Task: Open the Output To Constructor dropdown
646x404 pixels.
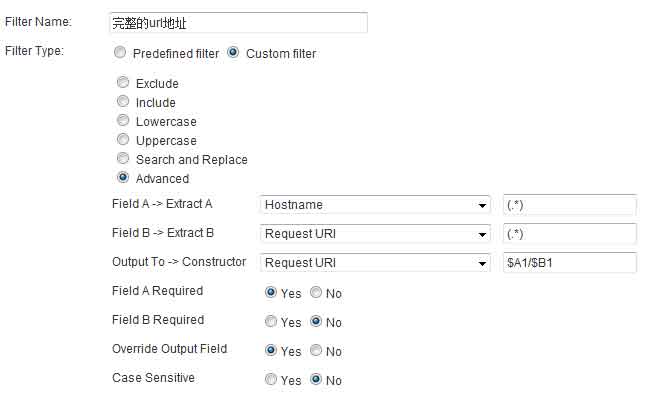Action: [x=375, y=263]
